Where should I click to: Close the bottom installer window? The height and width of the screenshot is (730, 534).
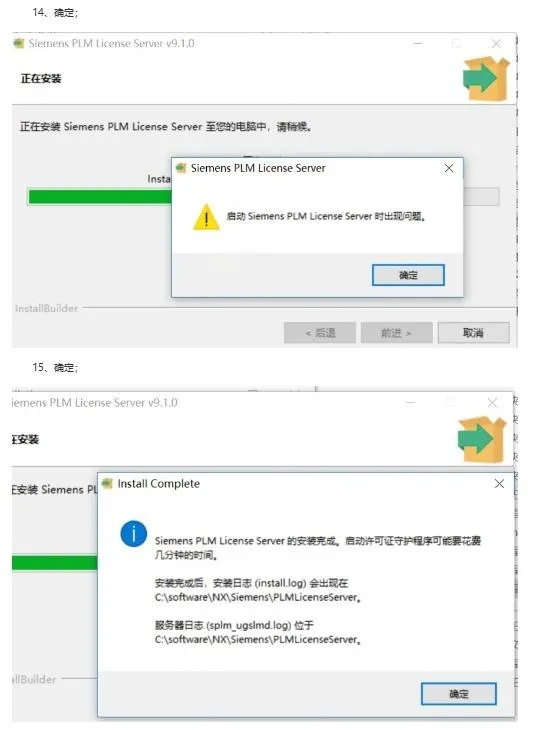pos(492,403)
